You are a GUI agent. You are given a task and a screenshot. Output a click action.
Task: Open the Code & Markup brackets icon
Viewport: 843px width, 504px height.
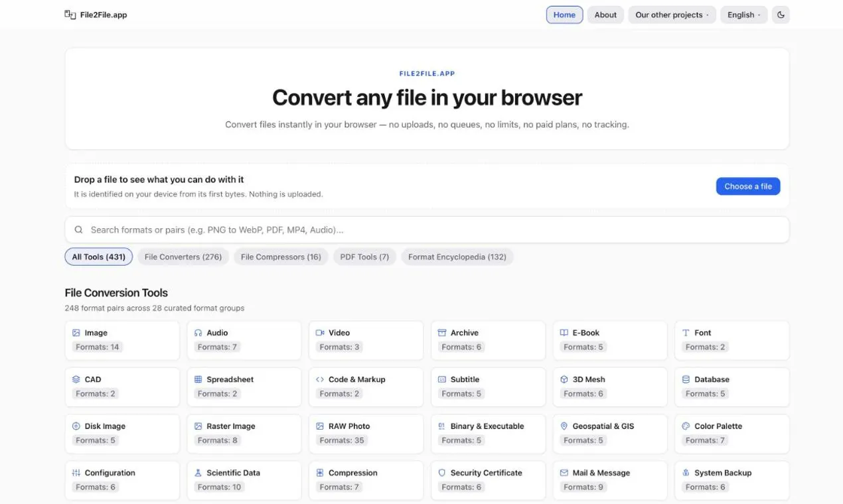(x=320, y=379)
